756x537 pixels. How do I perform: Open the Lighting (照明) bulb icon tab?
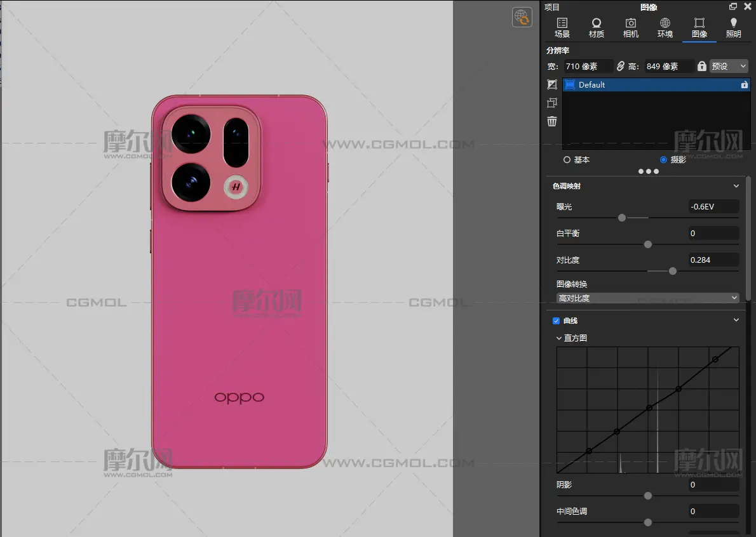733,28
